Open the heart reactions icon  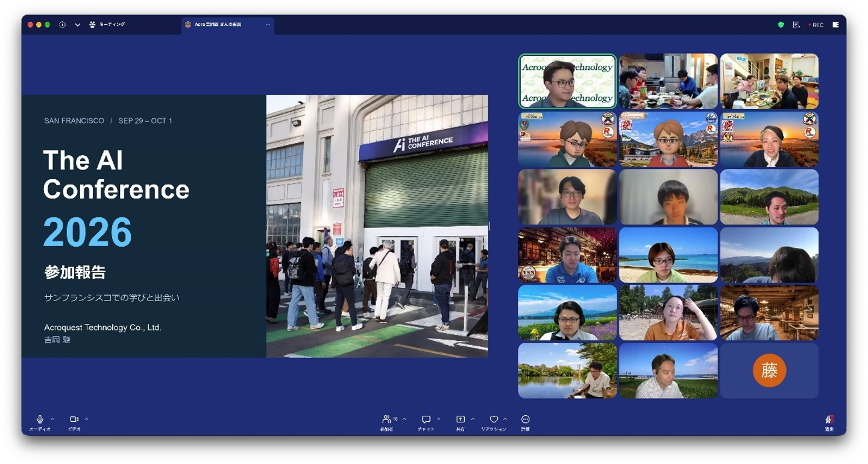point(494,419)
